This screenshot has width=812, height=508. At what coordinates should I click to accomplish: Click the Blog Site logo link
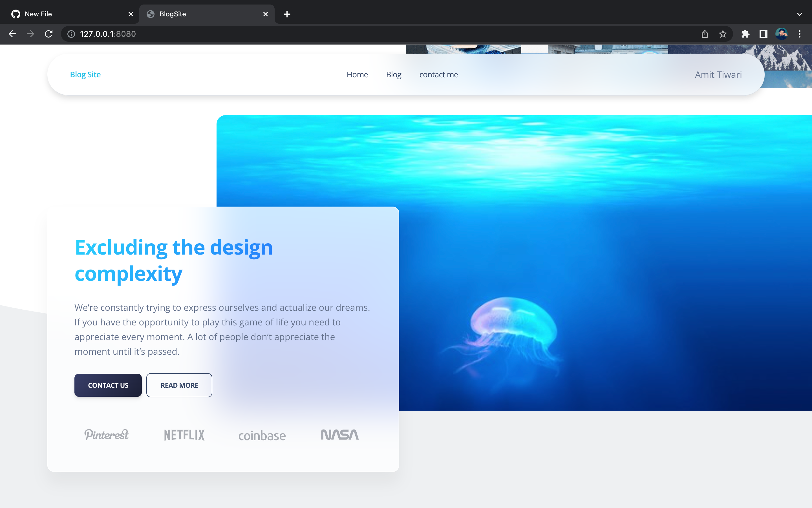[85, 75]
